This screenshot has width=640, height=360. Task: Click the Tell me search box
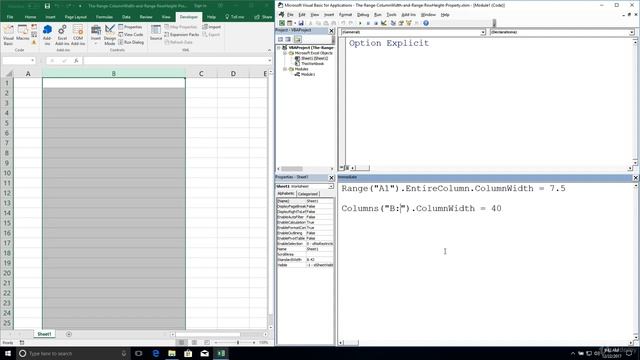235,17
